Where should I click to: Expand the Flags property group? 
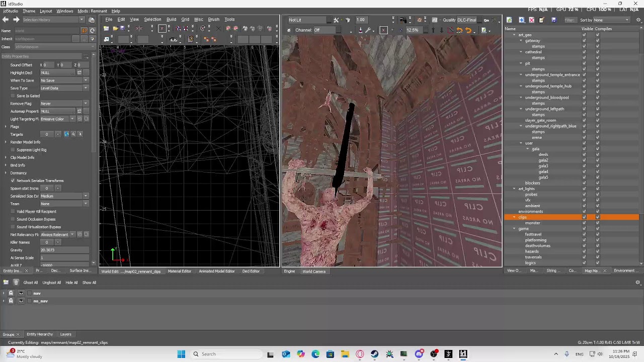coord(6,127)
